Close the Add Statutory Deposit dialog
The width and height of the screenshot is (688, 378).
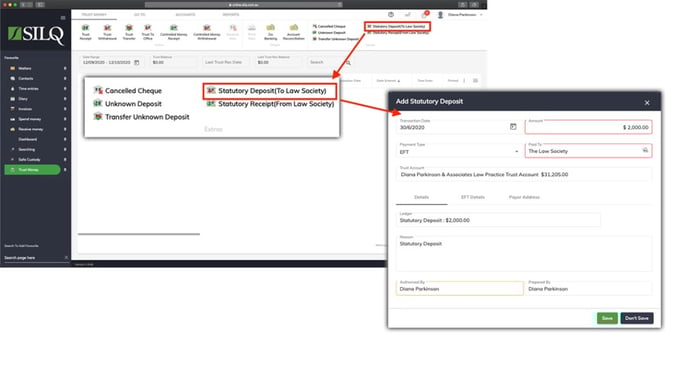[x=647, y=103]
